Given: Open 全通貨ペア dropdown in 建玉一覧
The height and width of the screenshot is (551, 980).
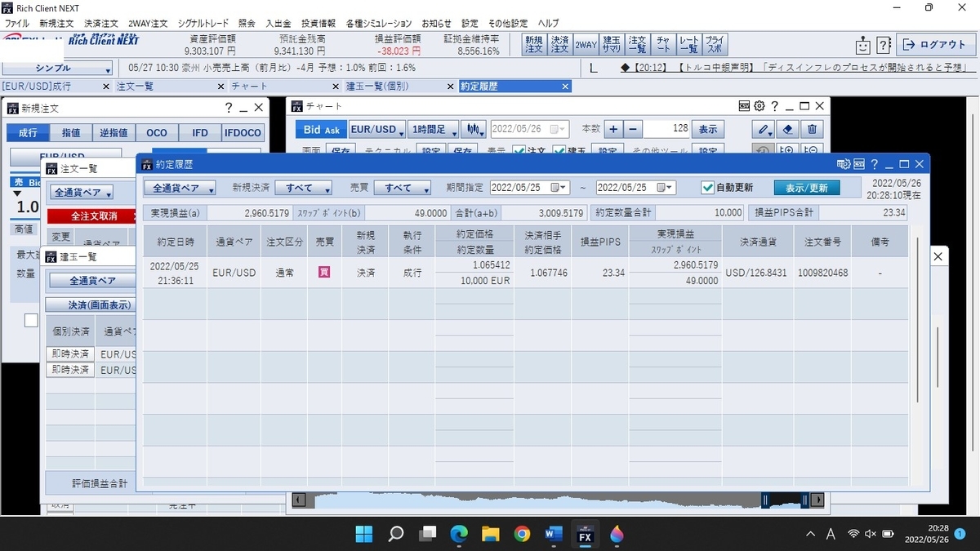Looking at the screenshot, I should (91, 280).
